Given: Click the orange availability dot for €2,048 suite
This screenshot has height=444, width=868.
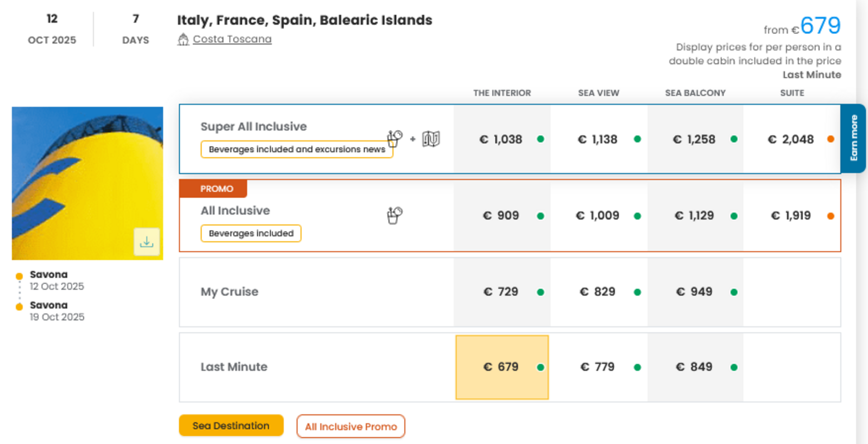Looking at the screenshot, I should point(830,139).
